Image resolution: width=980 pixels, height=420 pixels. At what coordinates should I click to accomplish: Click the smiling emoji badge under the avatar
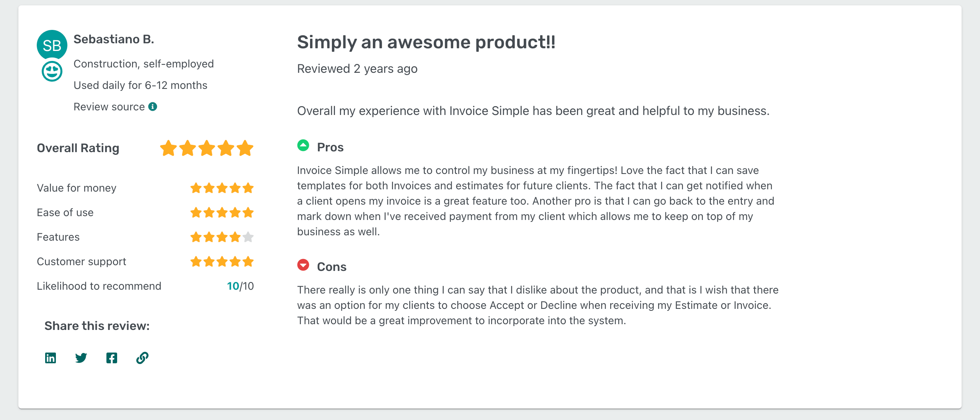pos(52,71)
